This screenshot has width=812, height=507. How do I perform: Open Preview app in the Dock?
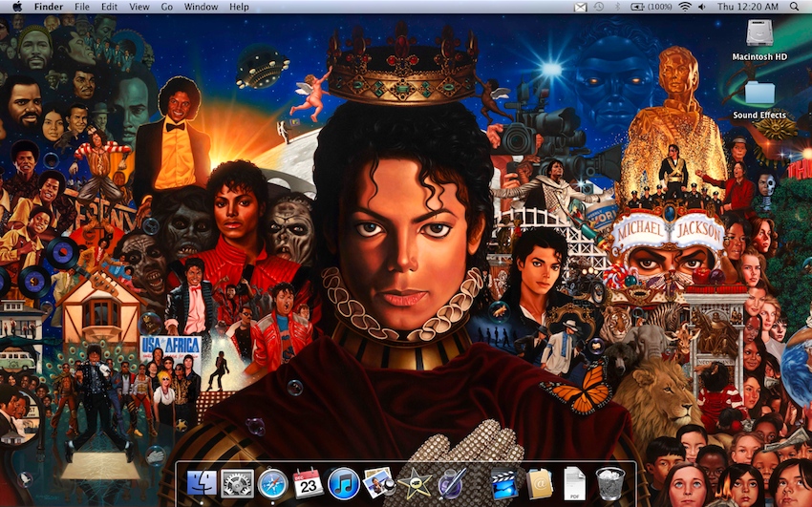pos(379,482)
